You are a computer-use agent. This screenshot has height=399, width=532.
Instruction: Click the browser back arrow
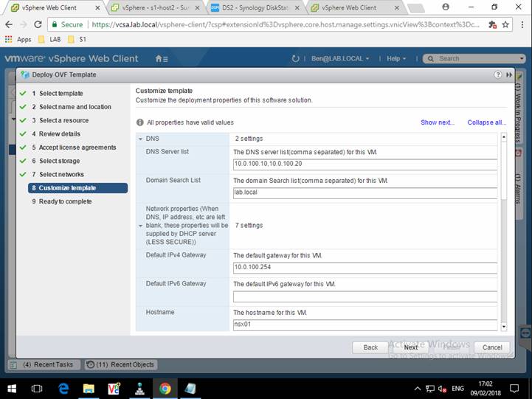pos(9,24)
